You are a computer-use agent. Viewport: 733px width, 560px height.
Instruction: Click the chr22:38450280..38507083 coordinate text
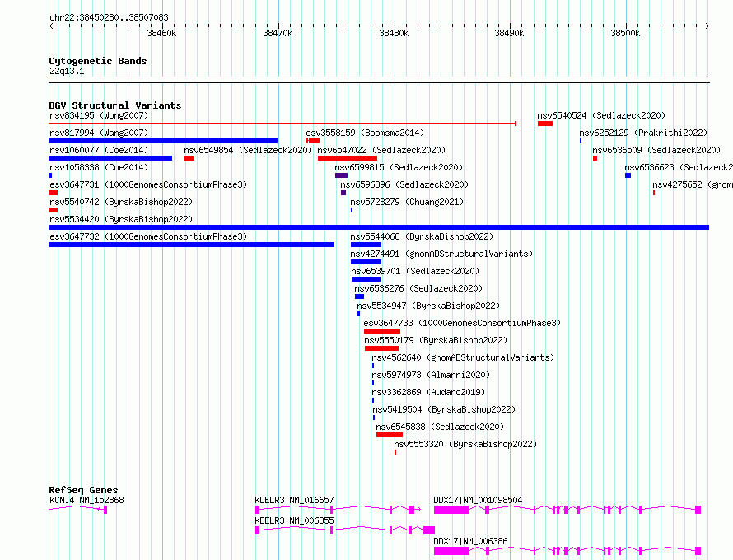click(109, 18)
